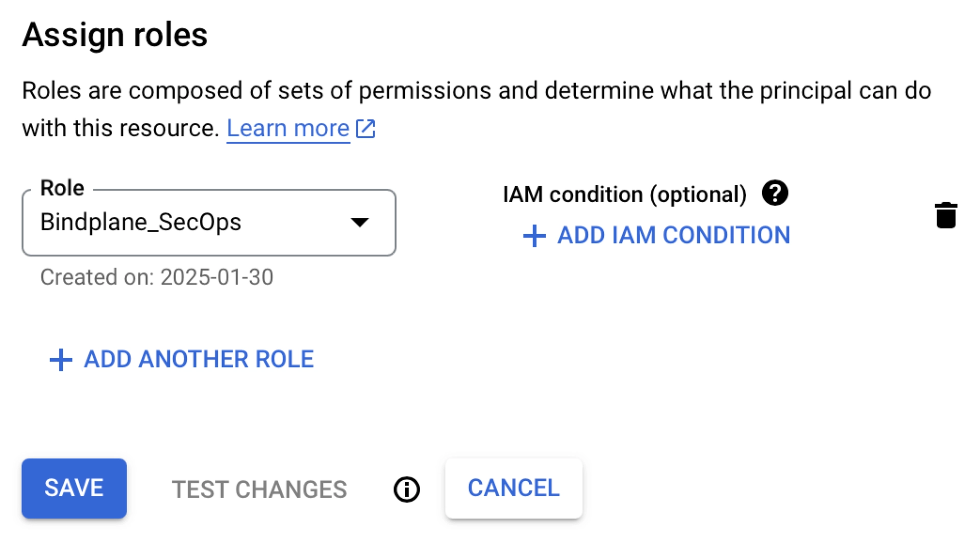980x544 pixels.
Task: Open the Learn more link
Action: pyautogui.click(x=287, y=129)
